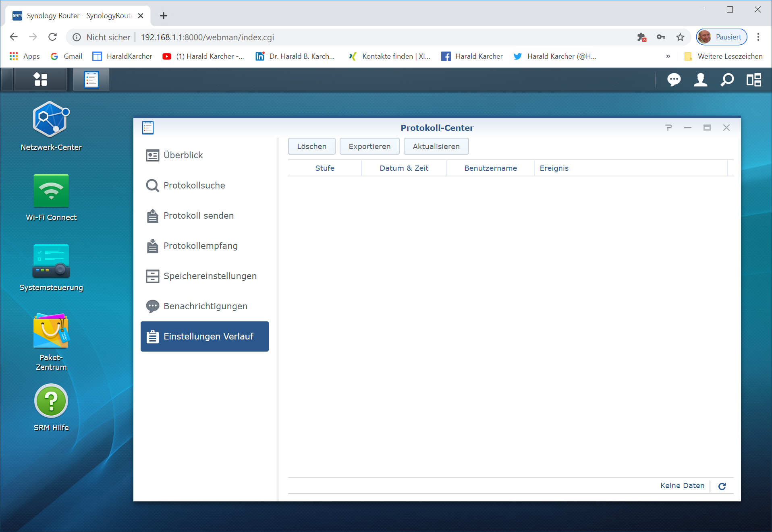This screenshot has width=772, height=532.
Task: Open SRM Hilfe help icon
Action: [51, 401]
